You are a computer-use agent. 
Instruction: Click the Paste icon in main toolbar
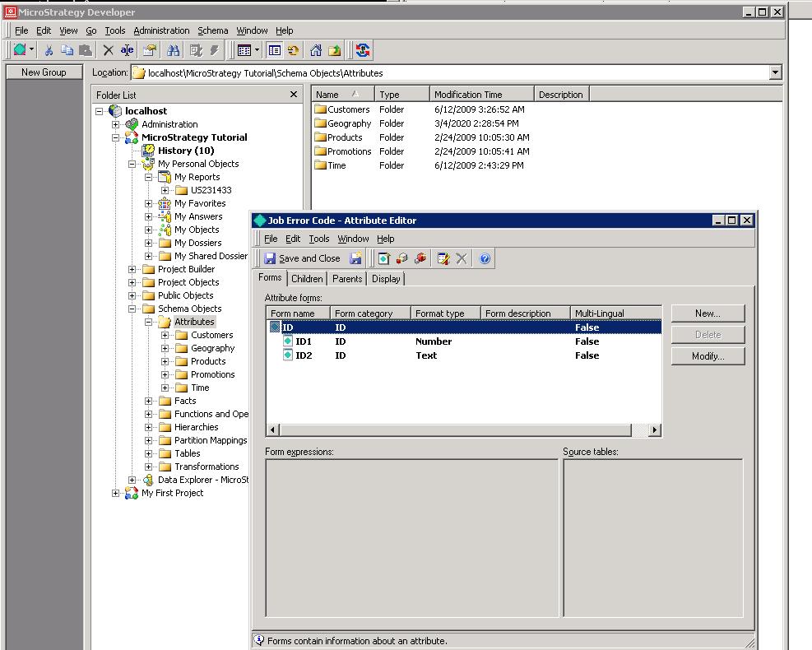coord(86,50)
